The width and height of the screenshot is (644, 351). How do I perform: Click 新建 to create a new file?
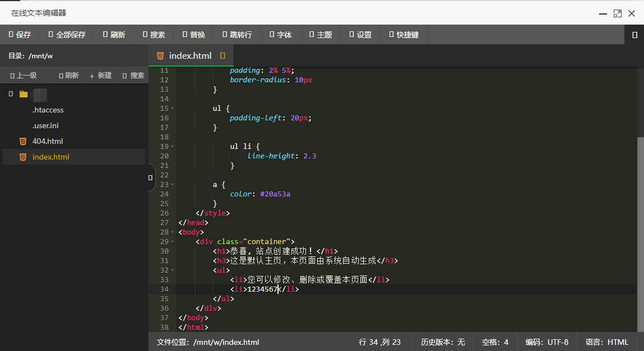(x=101, y=76)
